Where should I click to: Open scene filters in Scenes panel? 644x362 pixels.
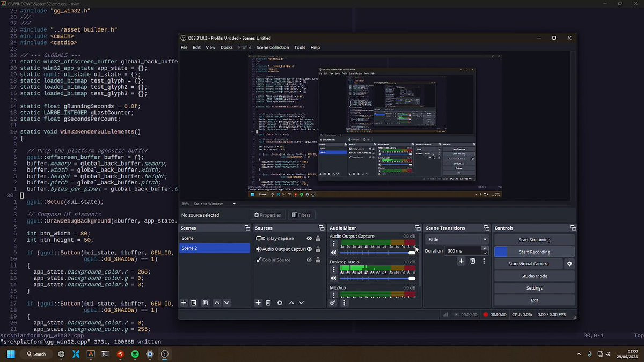[x=205, y=303]
